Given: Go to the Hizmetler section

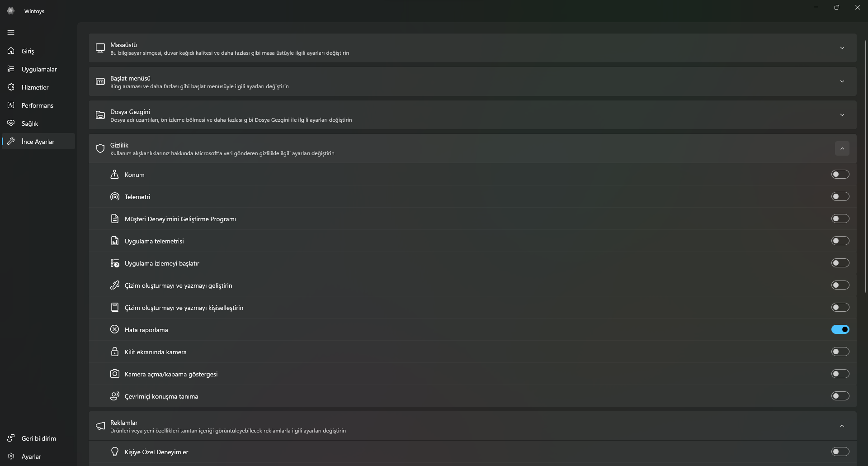Looking at the screenshot, I should coord(35,87).
